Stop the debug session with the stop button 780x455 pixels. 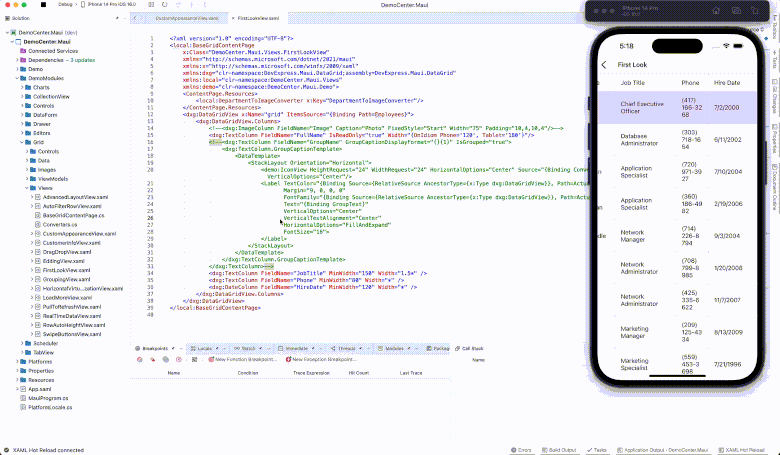click(x=43, y=4)
